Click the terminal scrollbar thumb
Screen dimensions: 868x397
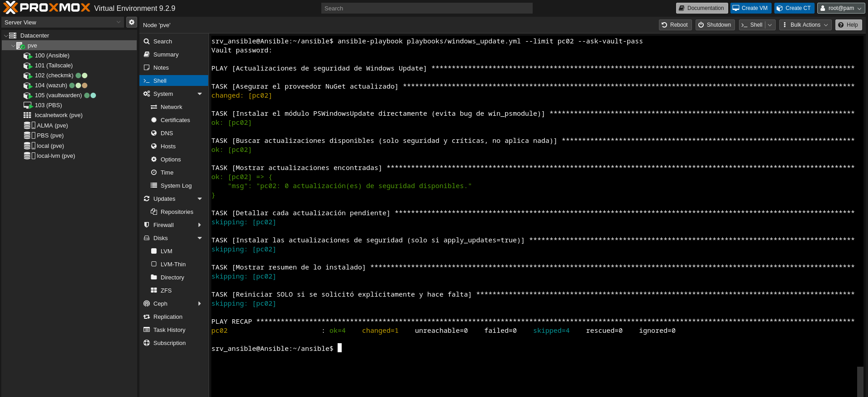pos(860,382)
